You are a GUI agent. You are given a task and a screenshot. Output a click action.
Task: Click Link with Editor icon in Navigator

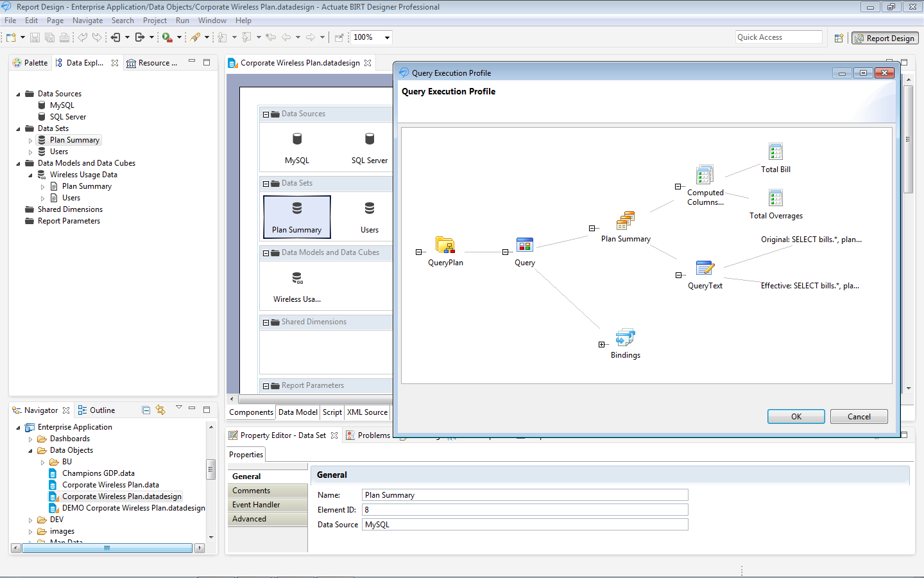tap(160, 410)
